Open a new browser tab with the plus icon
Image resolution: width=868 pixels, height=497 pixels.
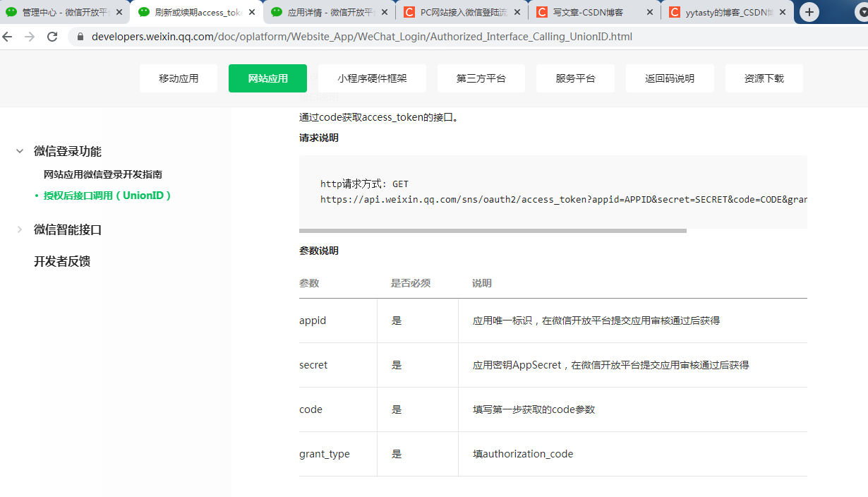tap(809, 12)
